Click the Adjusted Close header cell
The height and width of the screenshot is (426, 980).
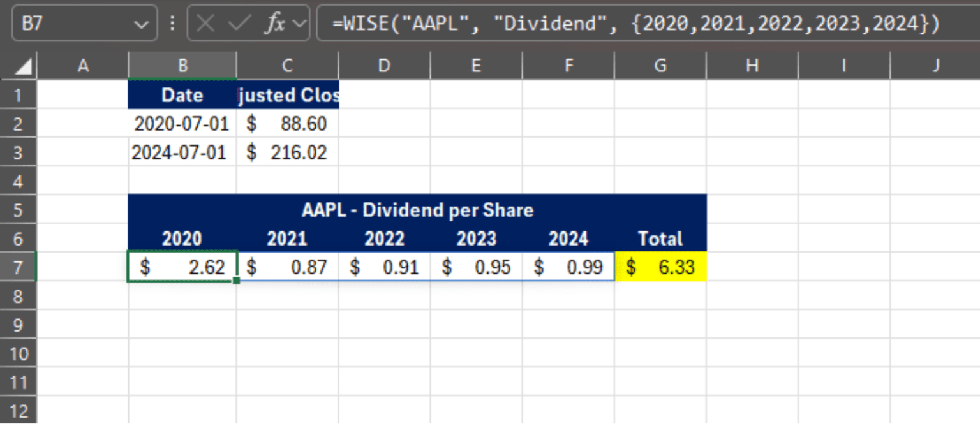click(x=287, y=94)
